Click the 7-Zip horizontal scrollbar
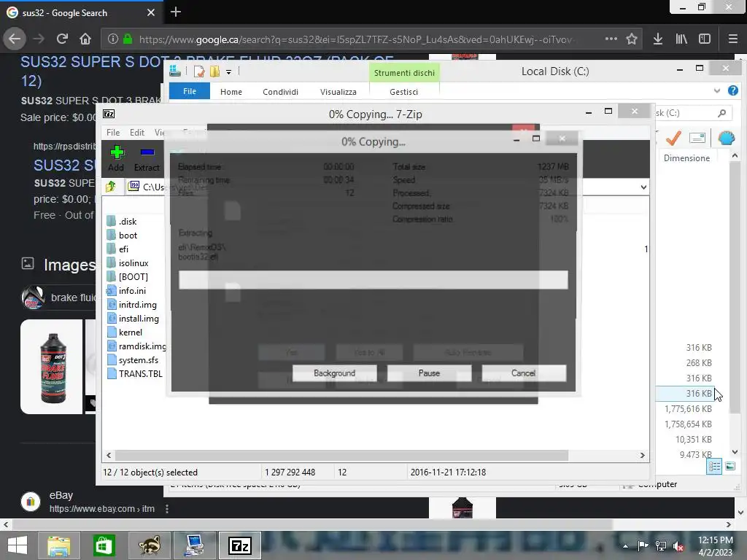 point(341,455)
